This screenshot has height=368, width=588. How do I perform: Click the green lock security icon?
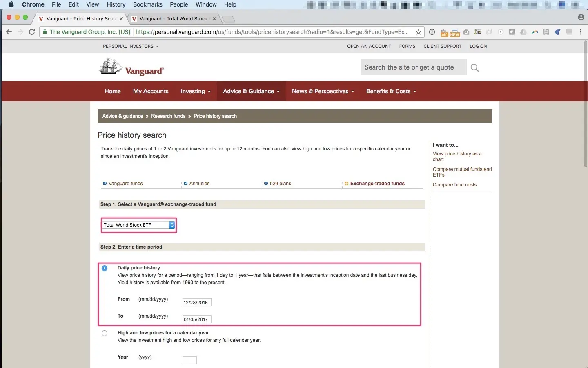[x=45, y=32]
